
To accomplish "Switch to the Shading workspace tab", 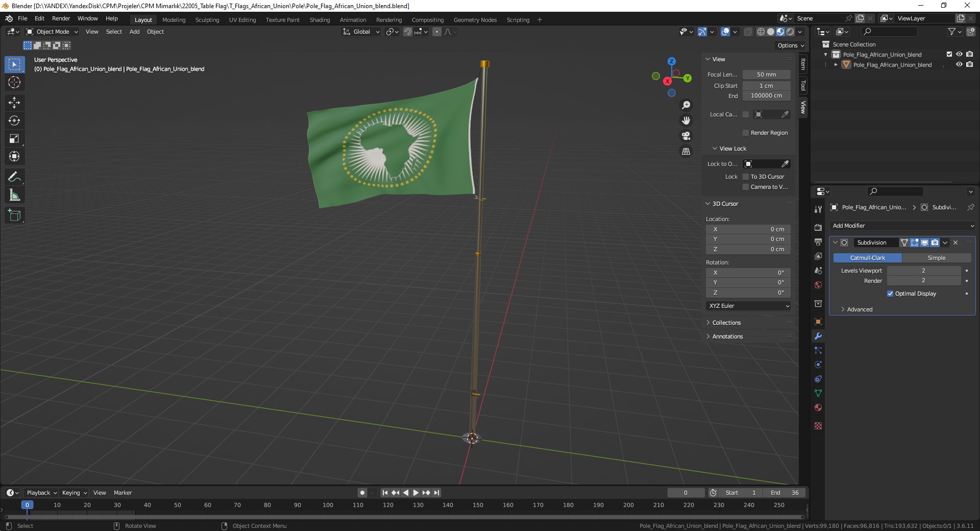I will click(320, 20).
